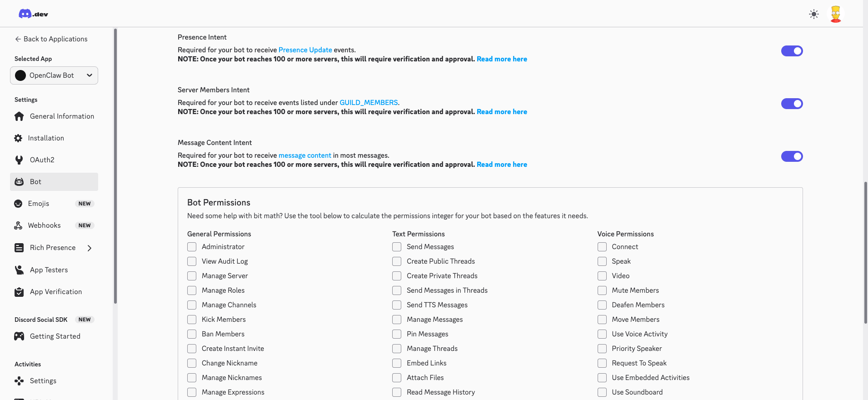The height and width of the screenshot is (400, 868).
Task: Enable the Send Messages checkbox
Action: coord(397,247)
